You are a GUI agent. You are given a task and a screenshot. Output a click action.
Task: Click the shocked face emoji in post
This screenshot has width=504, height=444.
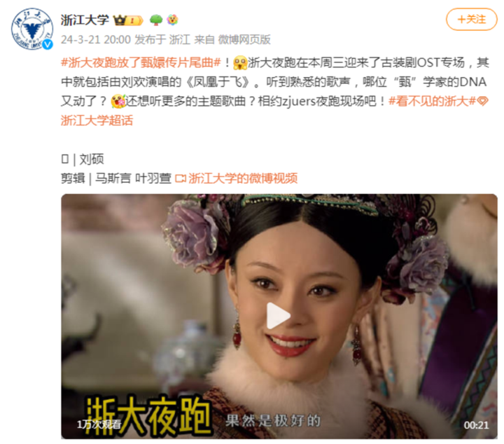pos(240,63)
